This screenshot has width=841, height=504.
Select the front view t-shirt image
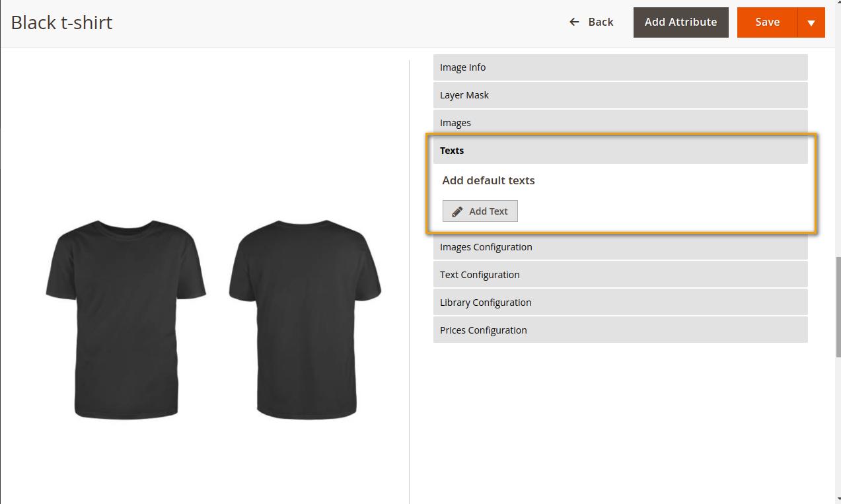pos(126,320)
